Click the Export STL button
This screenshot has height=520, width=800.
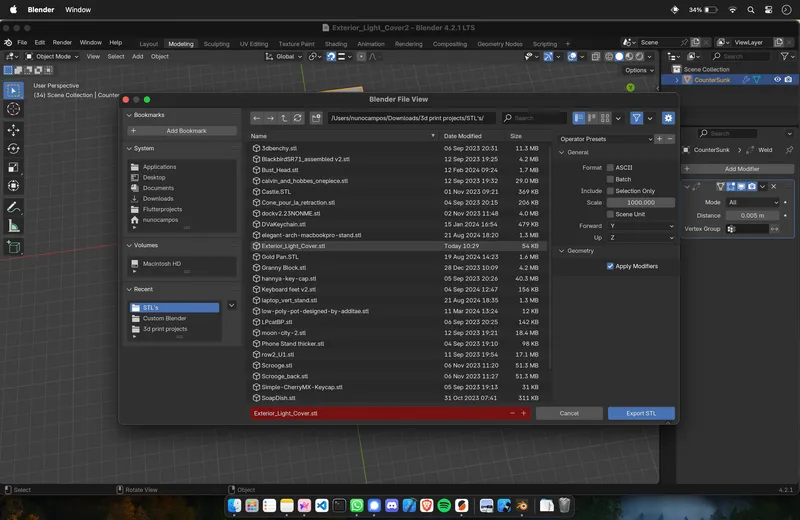pyautogui.click(x=641, y=413)
